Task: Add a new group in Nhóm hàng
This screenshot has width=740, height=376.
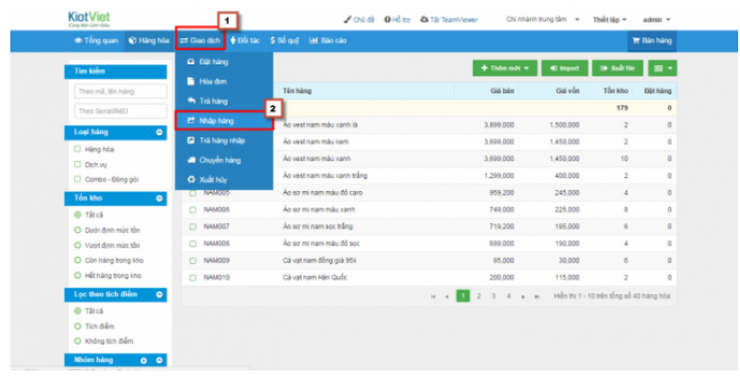Action: coord(144,361)
